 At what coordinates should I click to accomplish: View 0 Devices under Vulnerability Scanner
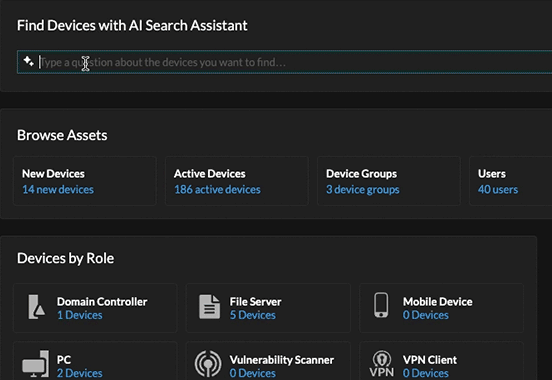pyautogui.click(x=252, y=373)
